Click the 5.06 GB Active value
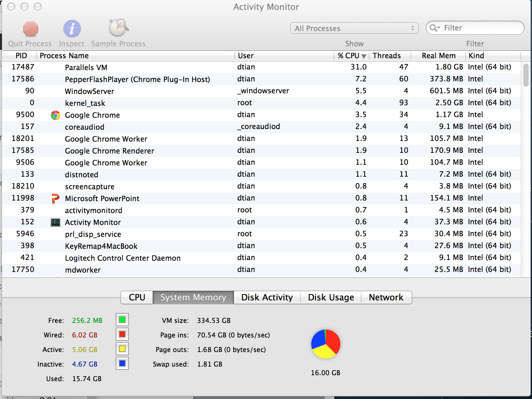The height and width of the screenshot is (399, 532). (85, 350)
